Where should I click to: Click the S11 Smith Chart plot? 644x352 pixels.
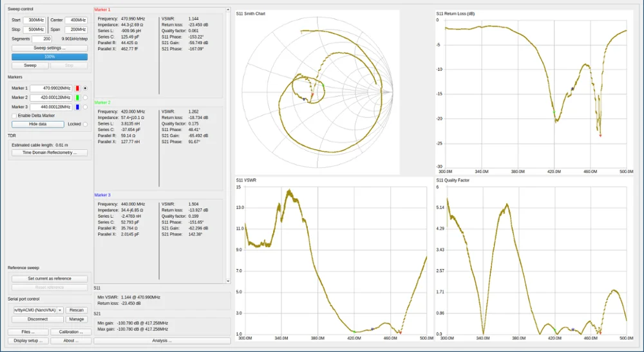(x=317, y=92)
